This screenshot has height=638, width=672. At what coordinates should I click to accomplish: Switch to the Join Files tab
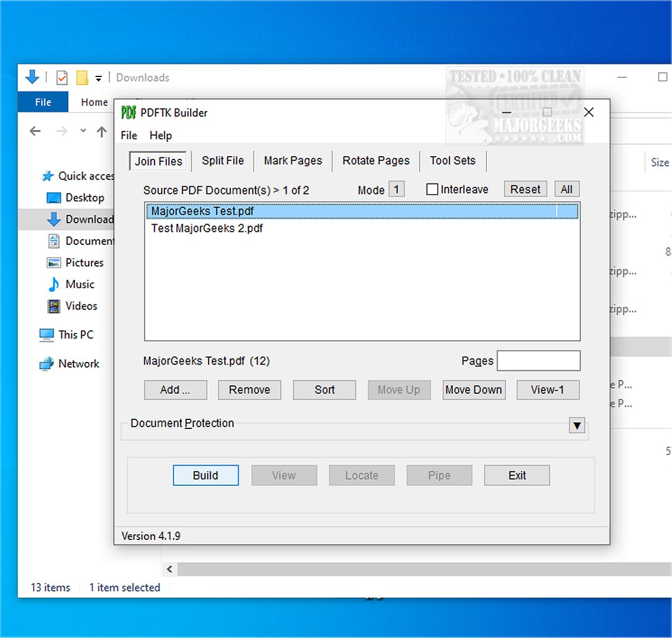158,161
